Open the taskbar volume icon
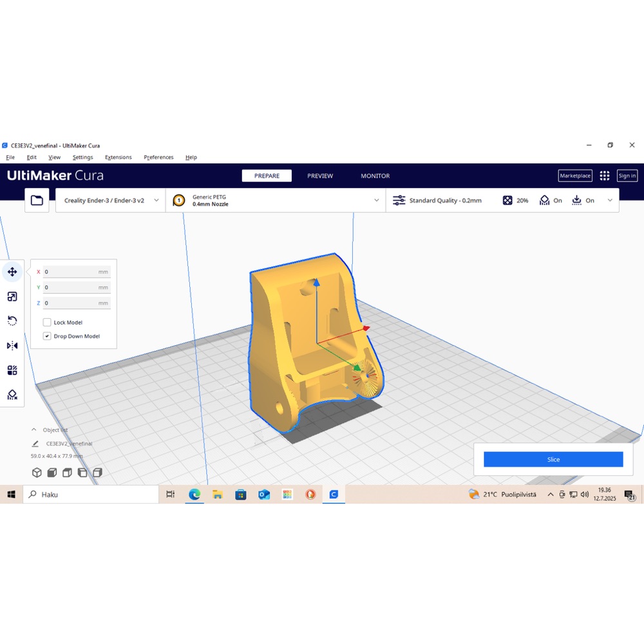 coord(585,495)
